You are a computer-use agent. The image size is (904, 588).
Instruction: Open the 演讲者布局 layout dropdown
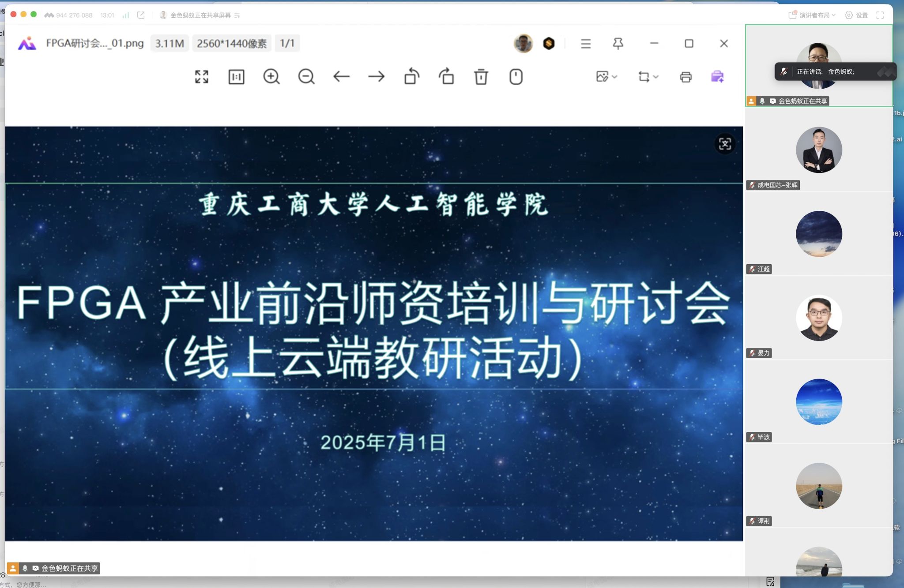811,15
